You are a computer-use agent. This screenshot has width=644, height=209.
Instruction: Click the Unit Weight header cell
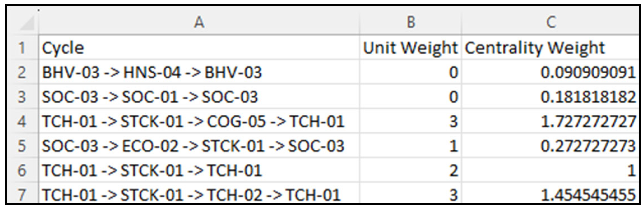(410, 48)
